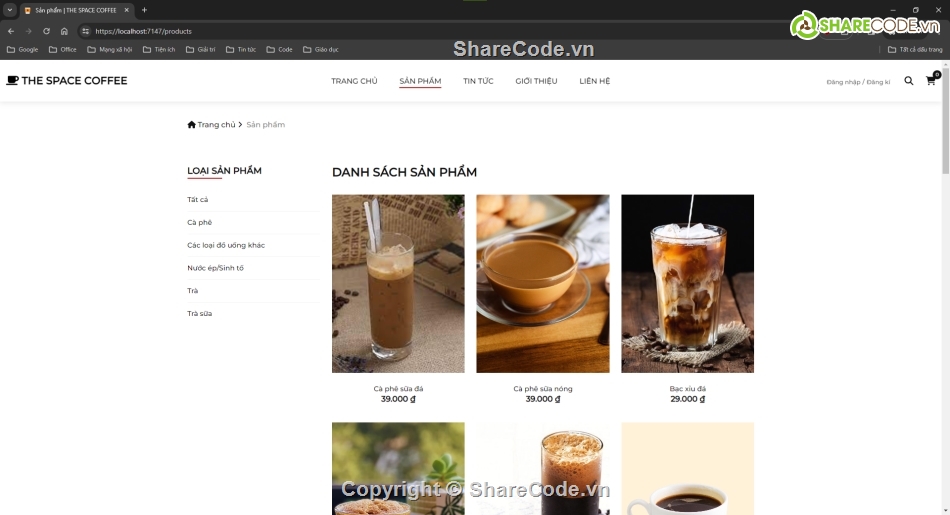The width and height of the screenshot is (950, 515).
Task: Reload the page with refresh button
Action: [46, 31]
